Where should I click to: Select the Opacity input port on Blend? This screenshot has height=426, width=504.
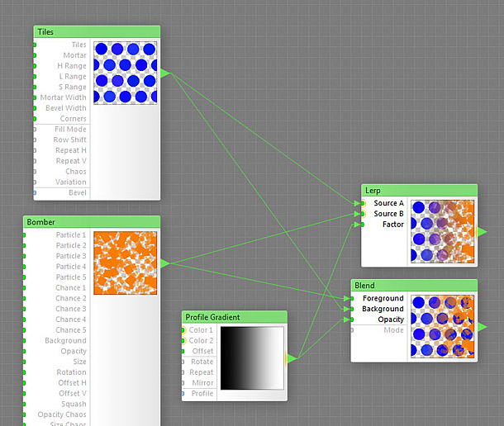point(352,319)
